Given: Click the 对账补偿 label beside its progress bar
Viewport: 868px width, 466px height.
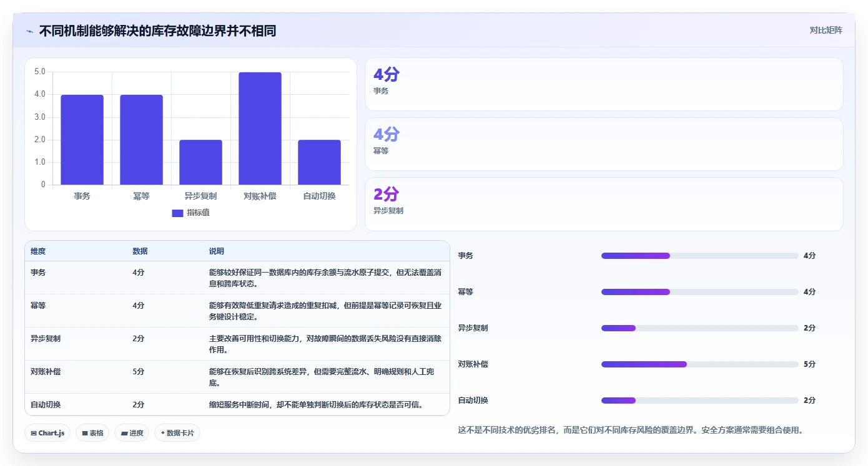Looking at the screenshot, I should coord(473,364).
